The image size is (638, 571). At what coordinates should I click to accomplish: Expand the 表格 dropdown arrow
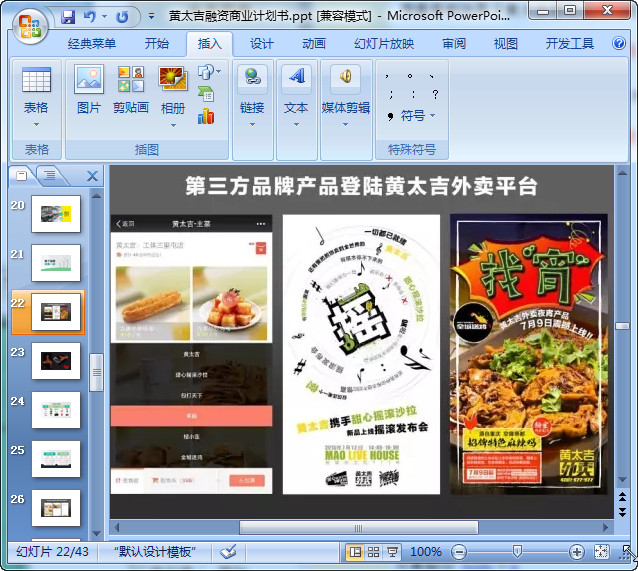(36, 125)
